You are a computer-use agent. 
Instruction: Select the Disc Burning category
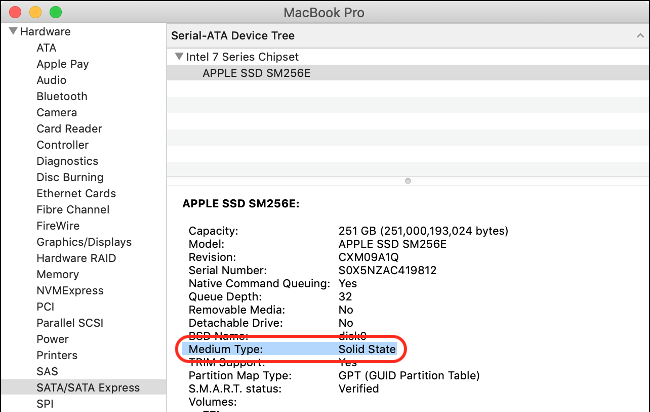70,177
